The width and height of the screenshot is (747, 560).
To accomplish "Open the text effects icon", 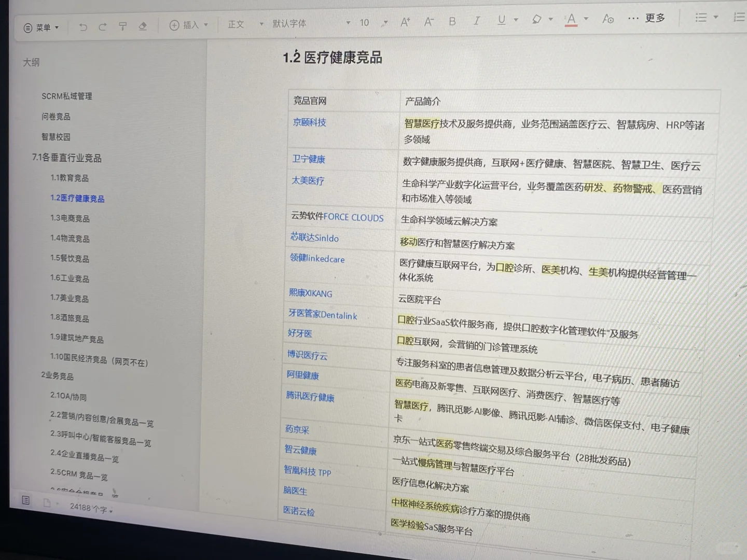I will coord(608,19).
